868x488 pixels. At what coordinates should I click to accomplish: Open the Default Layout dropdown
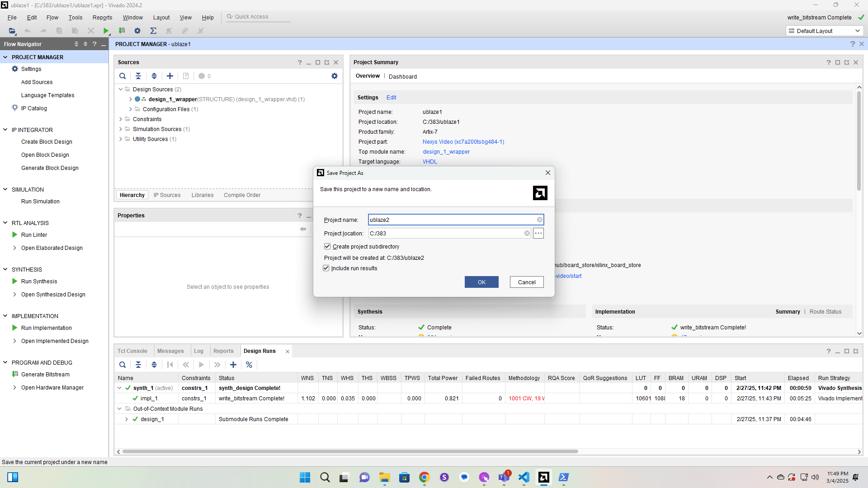(x=824, y=31)
